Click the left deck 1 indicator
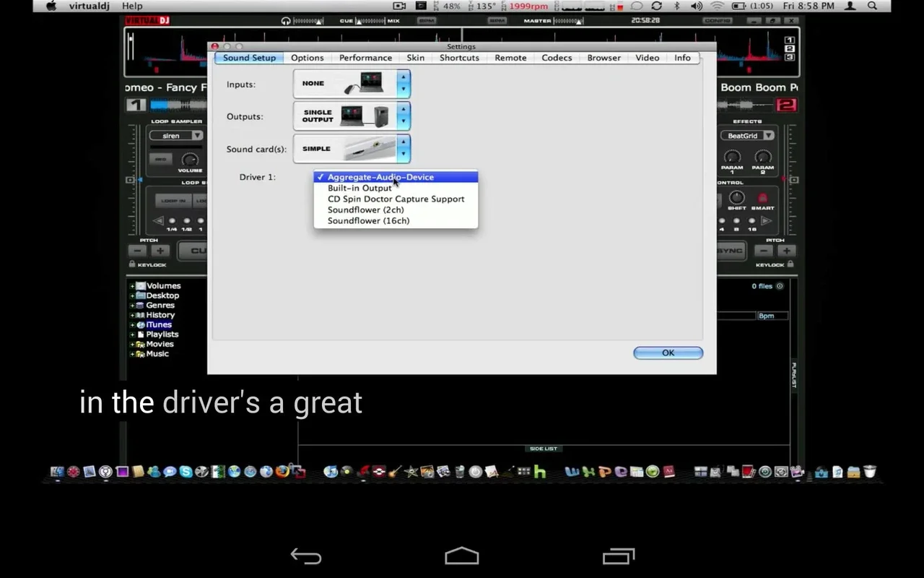 pyautogui.click(x=136, y=105)
